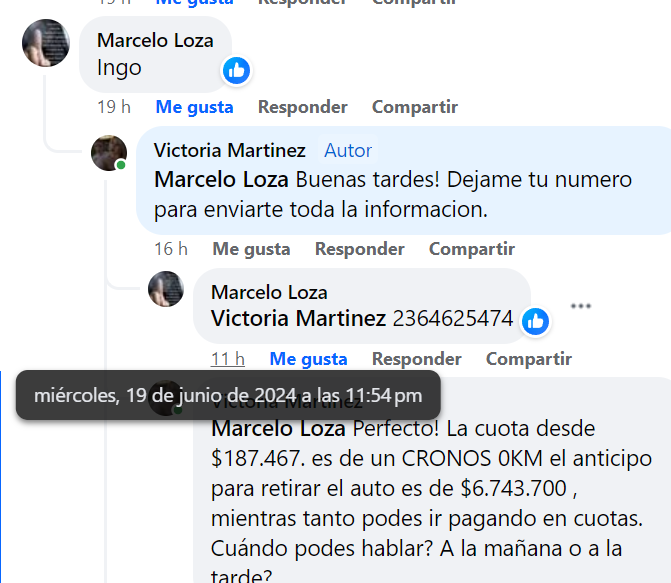This screenshot has width=671, height=583.
Task: Open the three-dots options menu on Marcelo's reply
Action: click(x=581, y=306)
